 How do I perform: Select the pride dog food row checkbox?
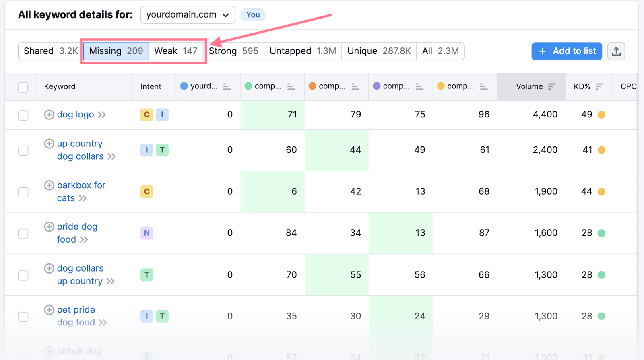pyautogui.click(x=23, y=234)
